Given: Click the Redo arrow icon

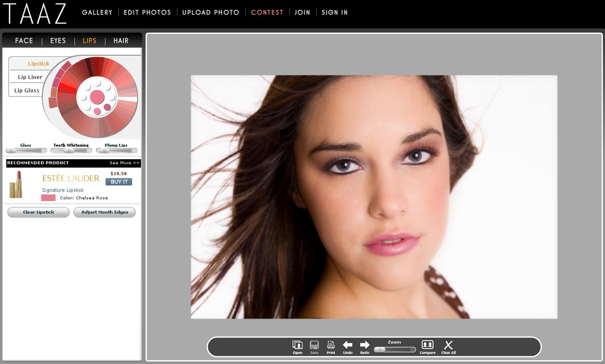Looking at the screenshot, I should point(365,345).
